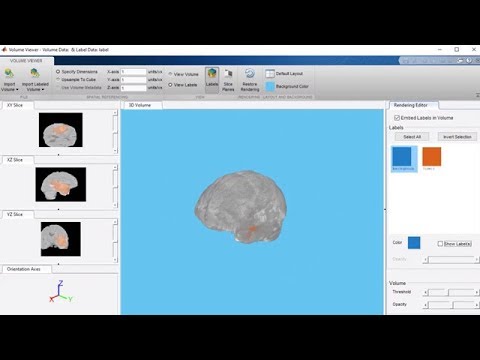Click the Invert Selection button

click(457, 137)
